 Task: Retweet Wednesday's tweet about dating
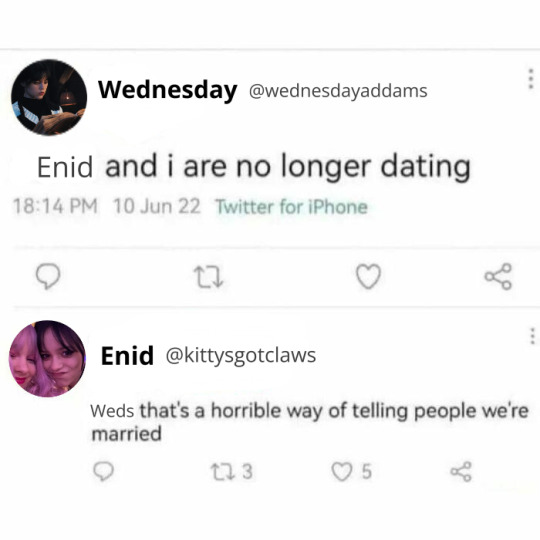click(209, 278)
